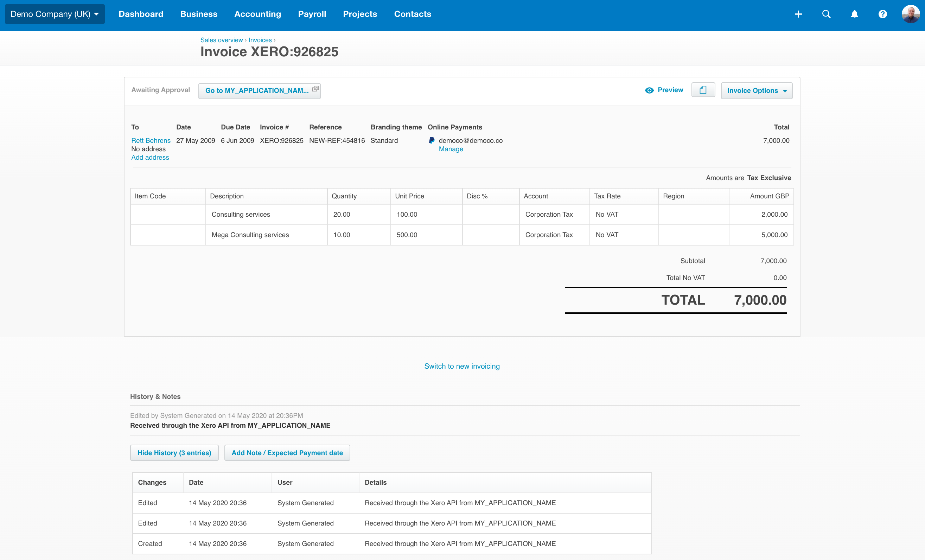
Task: Open the user profile avatar
Action: point(911,14)
